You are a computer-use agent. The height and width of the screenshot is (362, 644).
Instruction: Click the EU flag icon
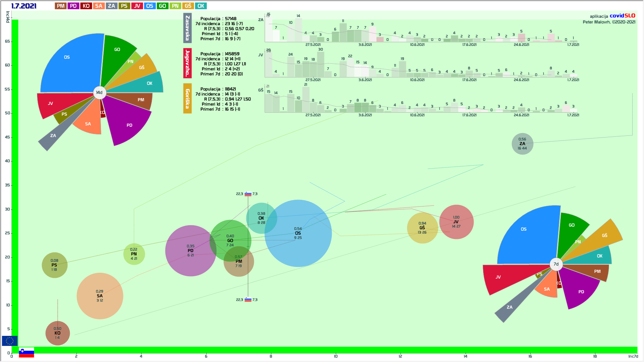point(10,341)
